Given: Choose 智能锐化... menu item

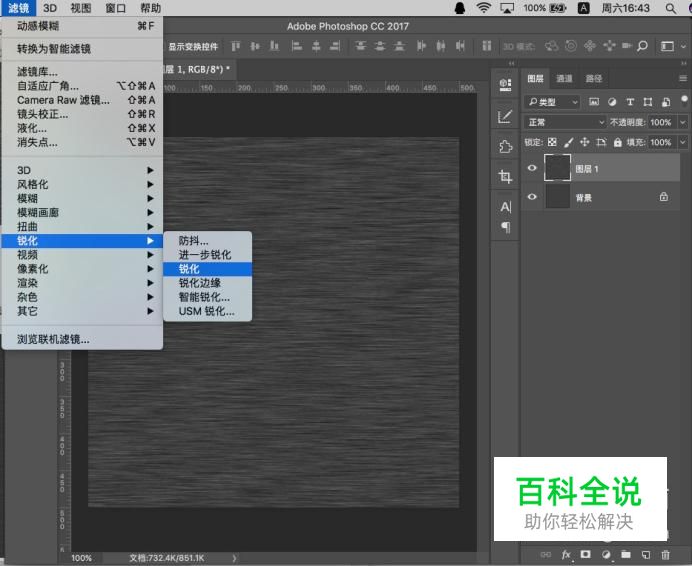Looking at the screenshot, I should pyautogui.click(x=207, y=297).
